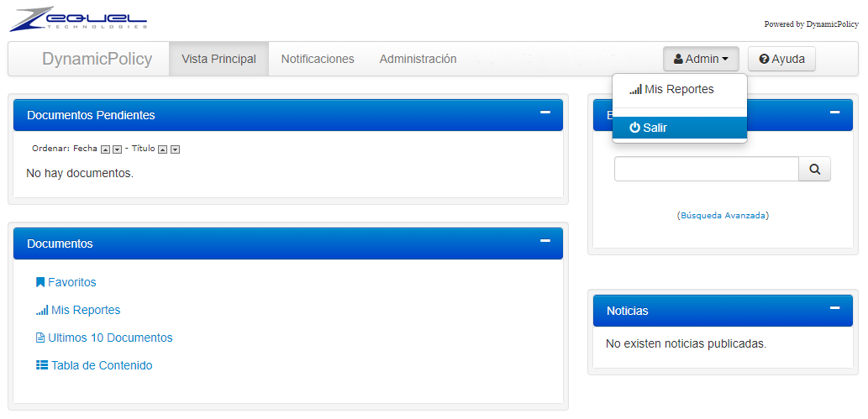
Task: Collapse the Documentos Pendientes panel
Action: (x=544, y=113)
